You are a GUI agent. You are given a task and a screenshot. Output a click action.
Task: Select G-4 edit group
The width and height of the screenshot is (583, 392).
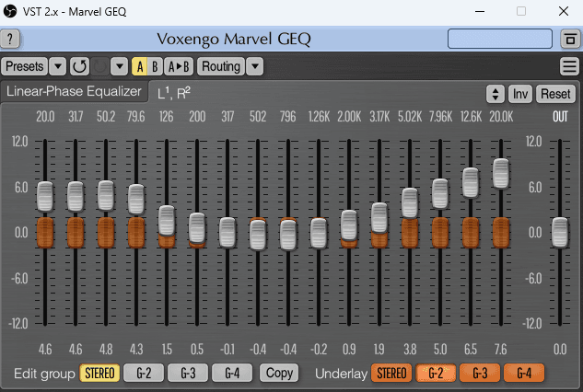pos(232,373)
